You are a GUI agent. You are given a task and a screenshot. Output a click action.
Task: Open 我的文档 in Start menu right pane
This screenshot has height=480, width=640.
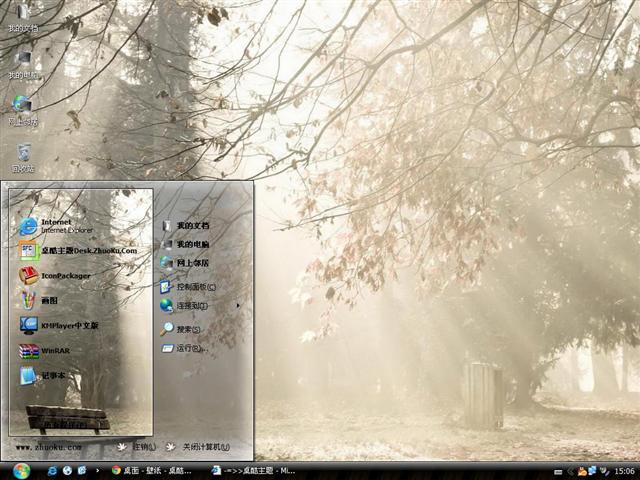pyautogui.click(x=185, y=225)
